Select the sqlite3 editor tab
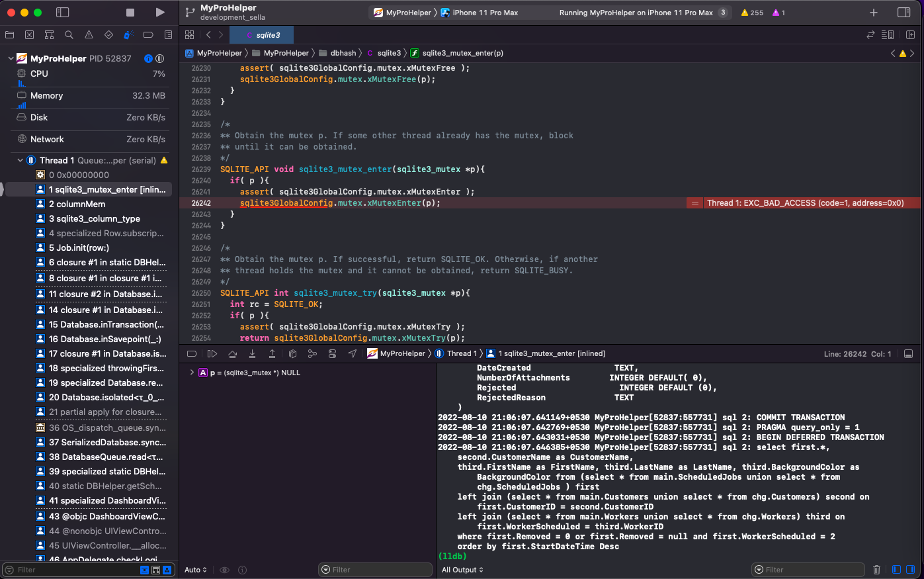 click(x=262, y=35)
